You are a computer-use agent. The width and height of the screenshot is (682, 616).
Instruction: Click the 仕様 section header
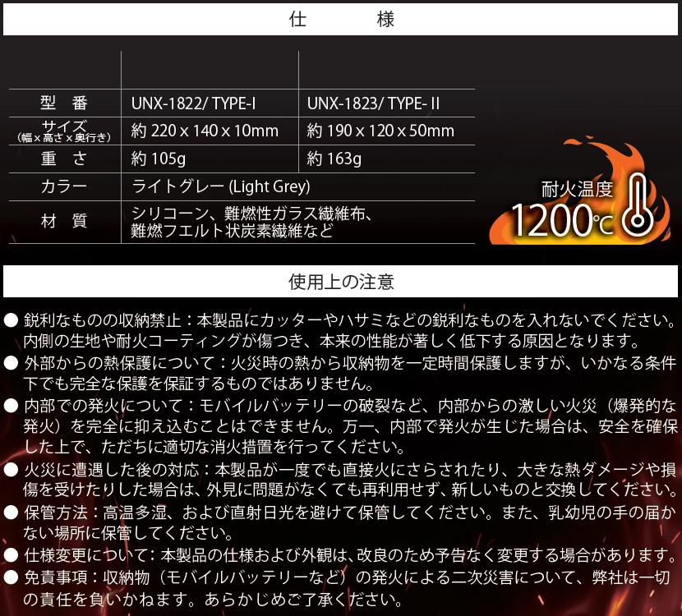coord(340,20)
